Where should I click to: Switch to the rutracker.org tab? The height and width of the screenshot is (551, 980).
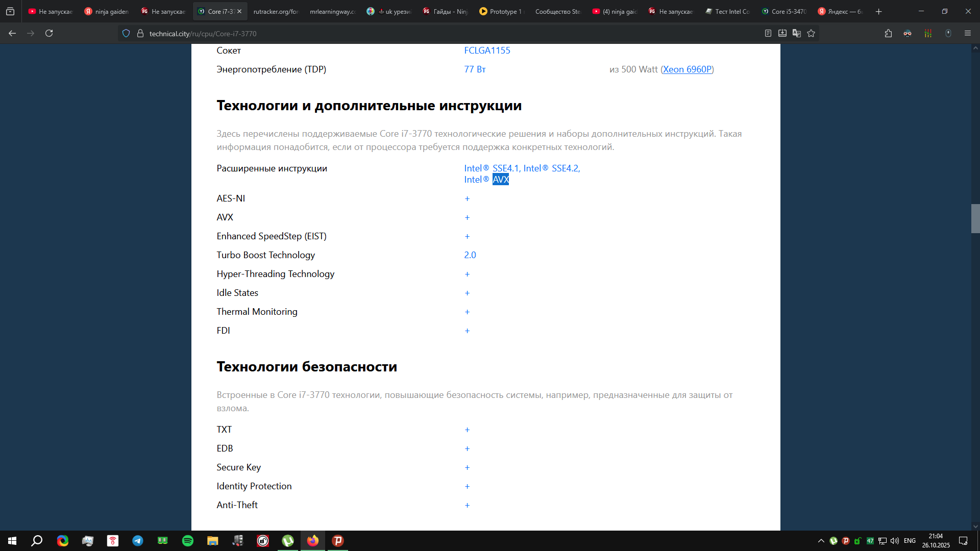[x=276, y=11]
